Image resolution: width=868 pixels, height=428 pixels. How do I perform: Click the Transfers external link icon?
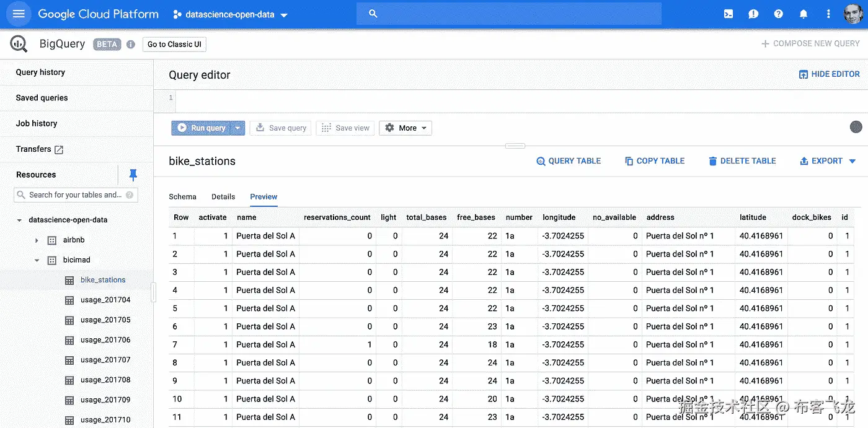point(59,149)
